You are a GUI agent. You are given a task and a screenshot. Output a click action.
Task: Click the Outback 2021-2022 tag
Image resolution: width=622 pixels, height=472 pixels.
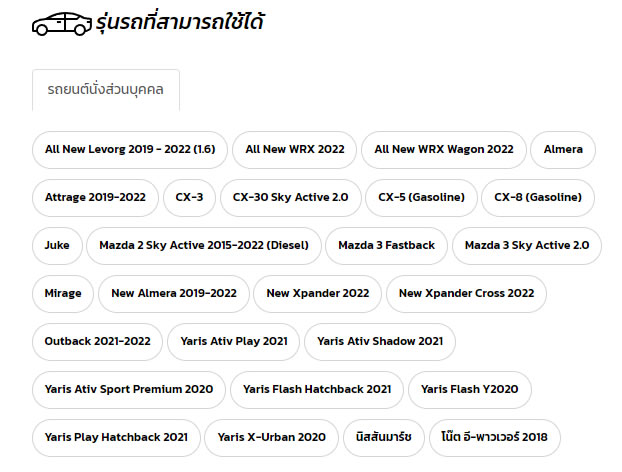click(97, 341)
